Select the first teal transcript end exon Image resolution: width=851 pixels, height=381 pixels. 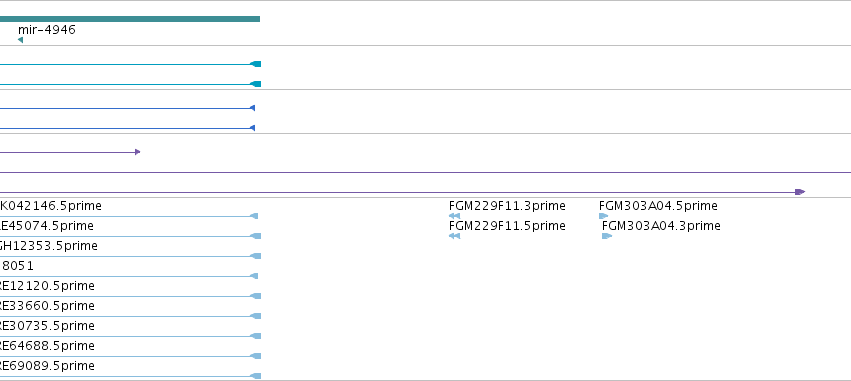click(256, 64)
